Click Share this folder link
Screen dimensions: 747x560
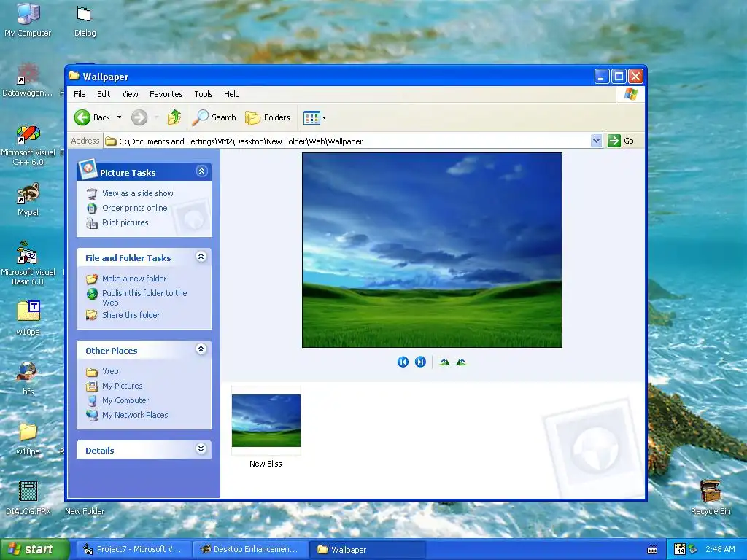(x=131, y=315)
